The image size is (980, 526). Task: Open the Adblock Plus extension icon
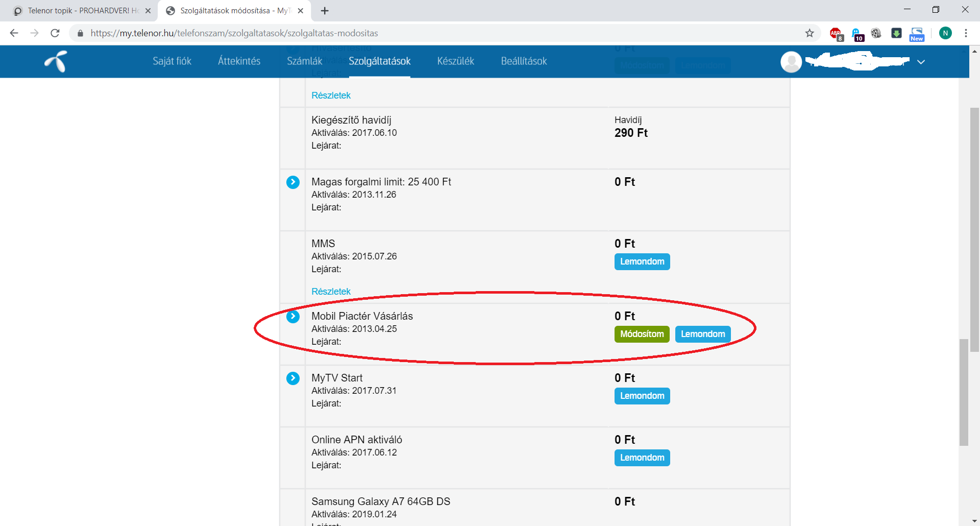pos(836,34)
